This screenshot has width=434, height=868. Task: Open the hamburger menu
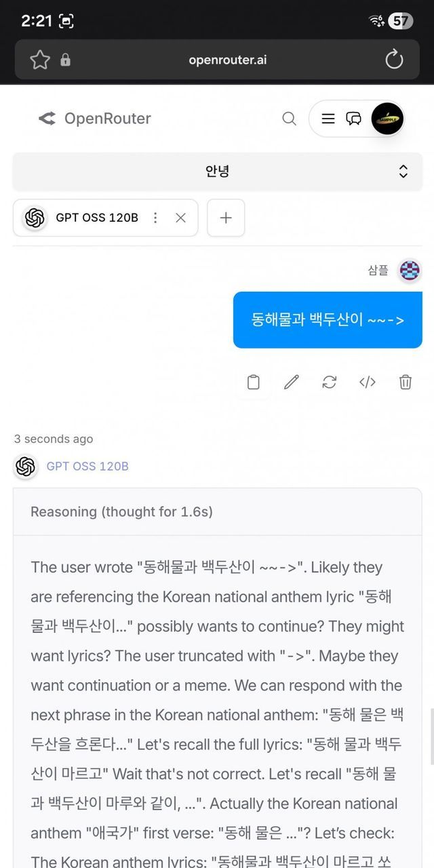[x=328, y=119]
